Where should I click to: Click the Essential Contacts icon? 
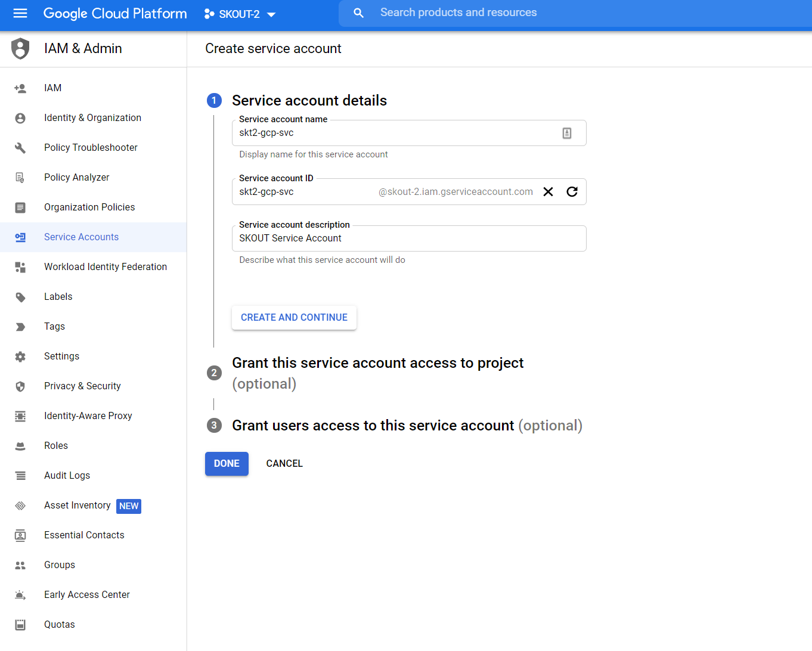[20, 535]
